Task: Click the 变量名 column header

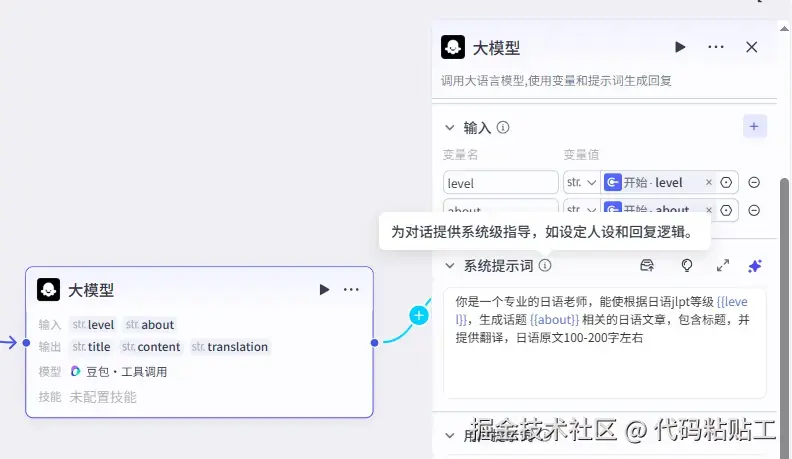Action: pyautogui.click(x=460, y=155)
